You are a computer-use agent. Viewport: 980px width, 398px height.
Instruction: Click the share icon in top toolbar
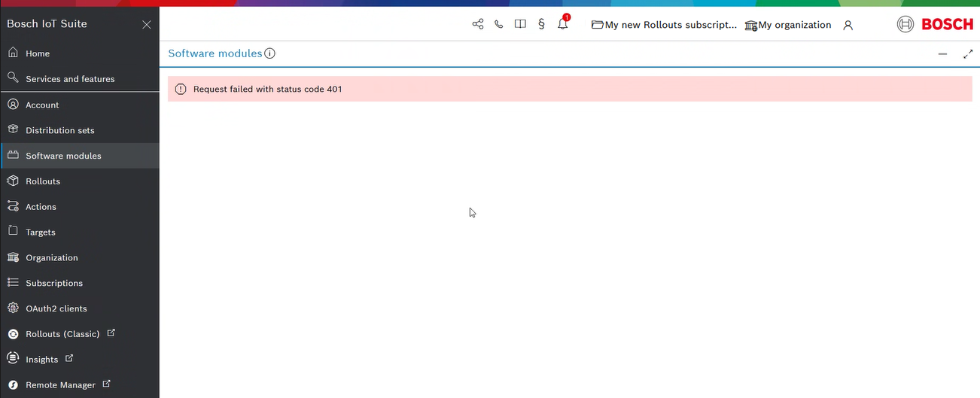tap(478, 24)
